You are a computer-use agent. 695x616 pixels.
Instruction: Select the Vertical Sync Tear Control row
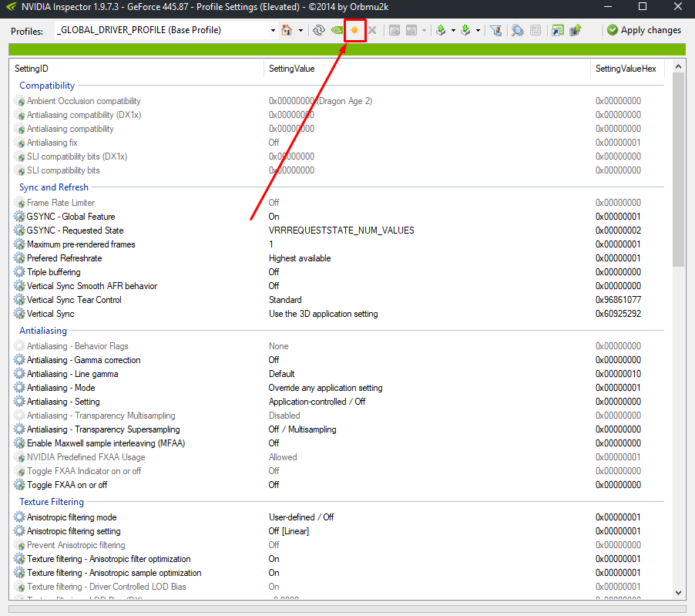coord(337,300)
